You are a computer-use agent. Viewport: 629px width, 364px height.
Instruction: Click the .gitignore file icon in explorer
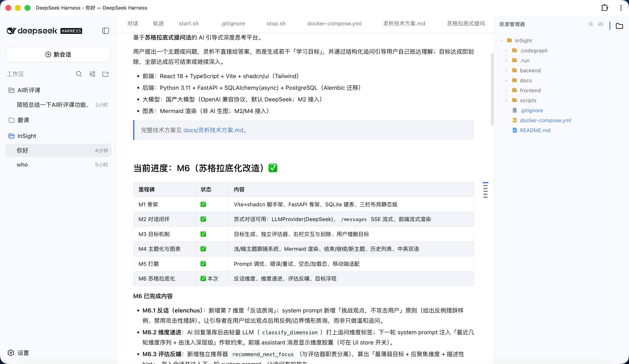click(x=515, y=110)
